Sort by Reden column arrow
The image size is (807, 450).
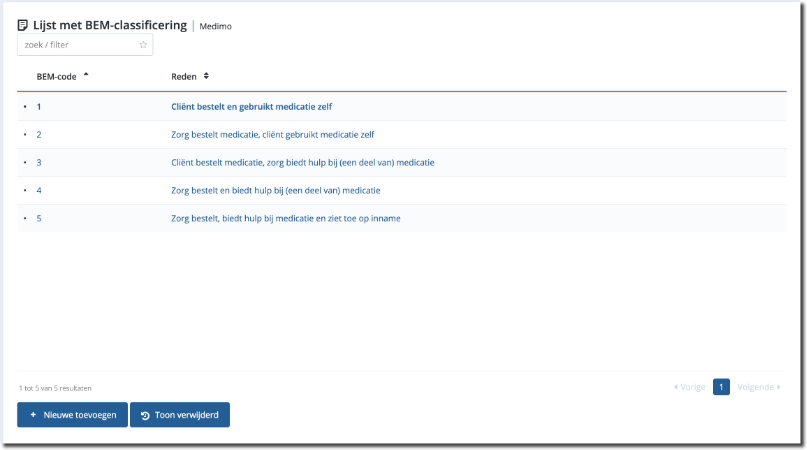coord(206,76)
